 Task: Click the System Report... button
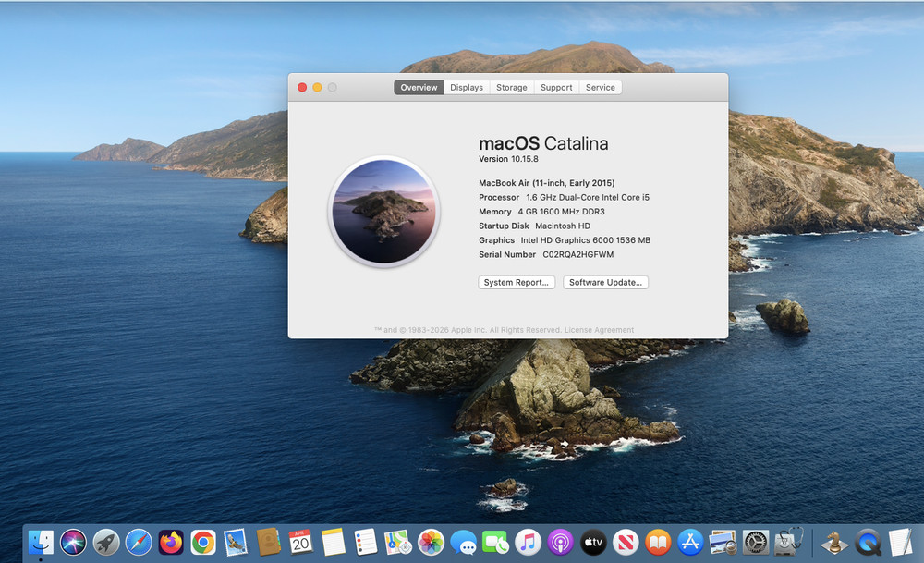(517, 282)
